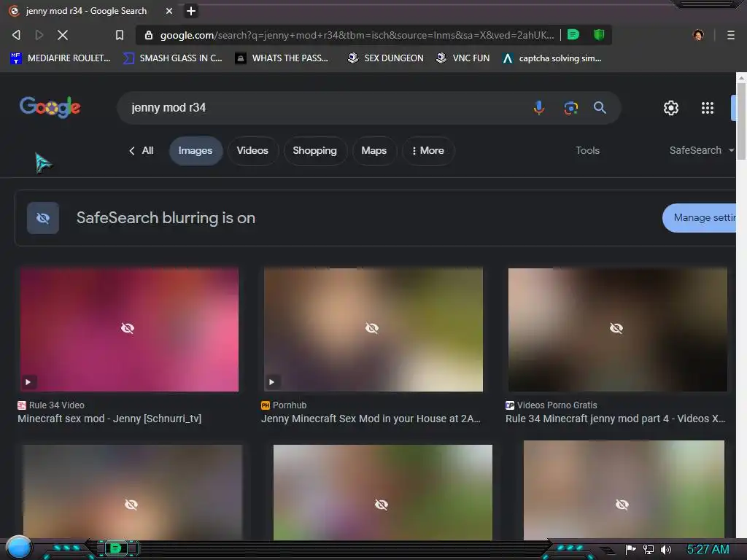The width and height of the screenshot is (747, 560).
Task: Unblur the Pornhub result thumbnail
Action: [373, 329]
